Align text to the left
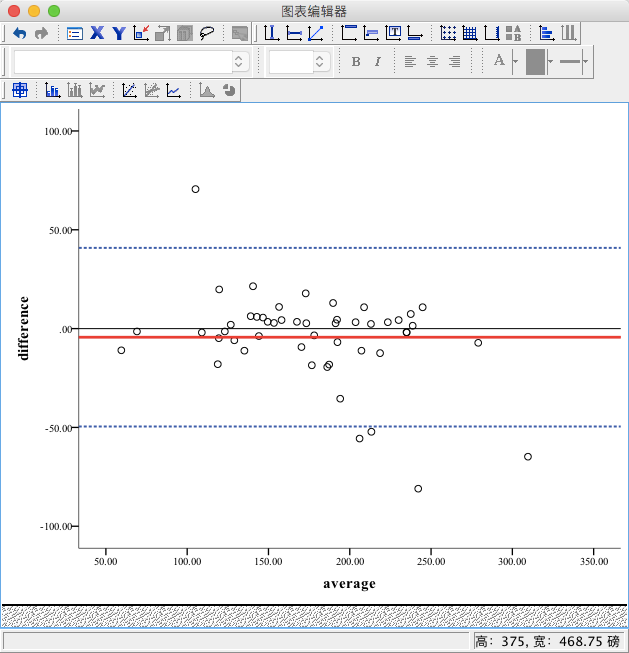The width and height of the screenshot is (629, 653). pos(410,62)
